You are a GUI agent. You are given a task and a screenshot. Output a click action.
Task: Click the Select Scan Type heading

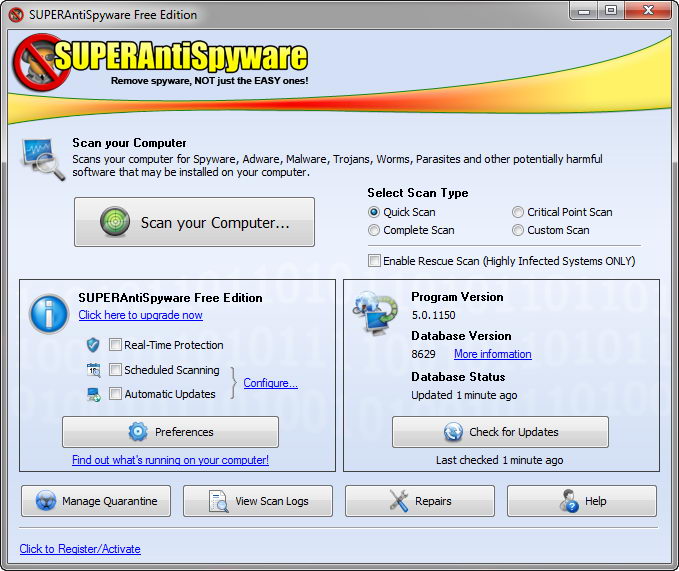(418, 193)
